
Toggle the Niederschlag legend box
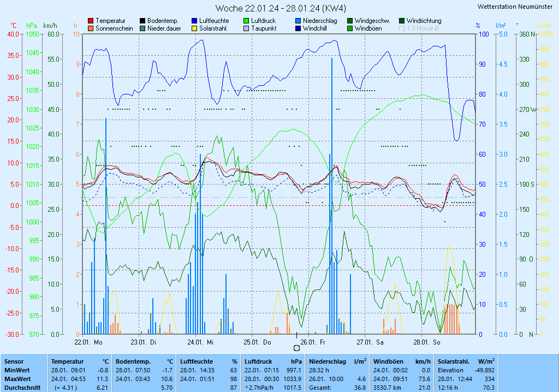tap(298, 21)
